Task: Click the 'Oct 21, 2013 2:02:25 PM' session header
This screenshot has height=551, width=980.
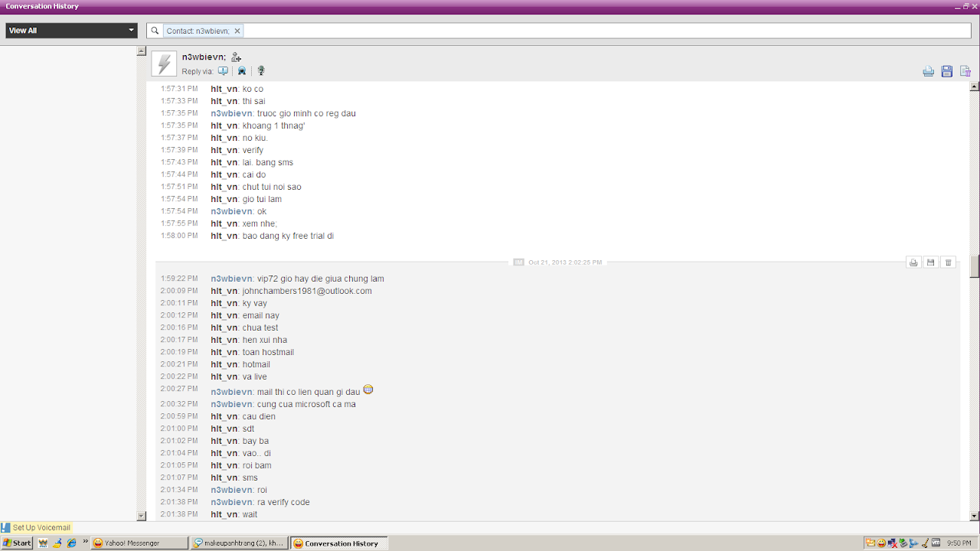Action: click(565, 262)
